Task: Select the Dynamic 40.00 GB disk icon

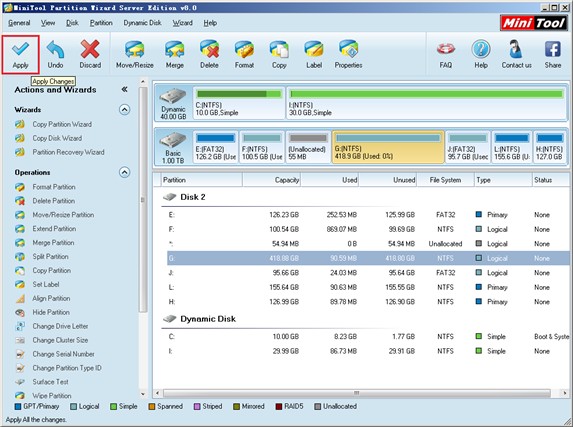Action: coord(173,103)
